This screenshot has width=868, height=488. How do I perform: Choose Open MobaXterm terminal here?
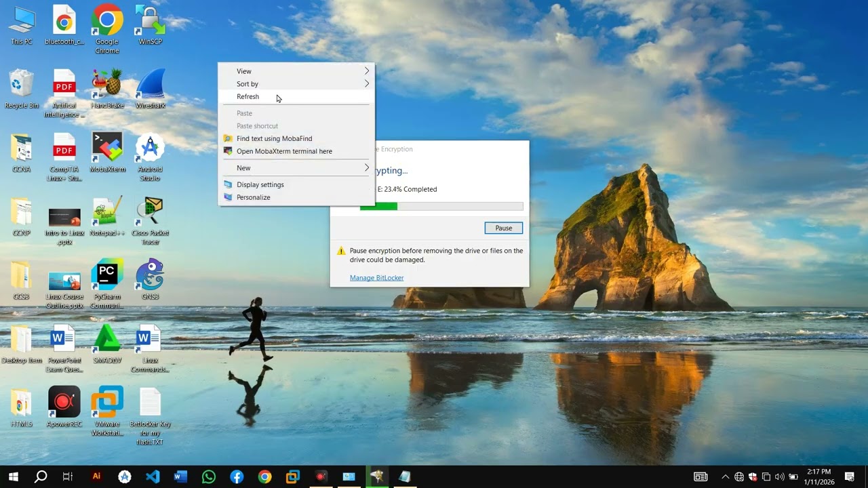click(296, 151)
